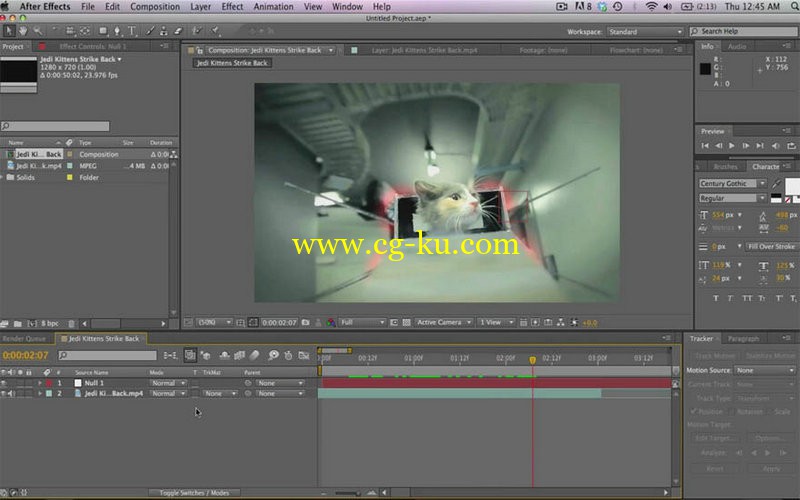Select the Horizontal Type tool
800x500 pixels.
pos(132,31)
